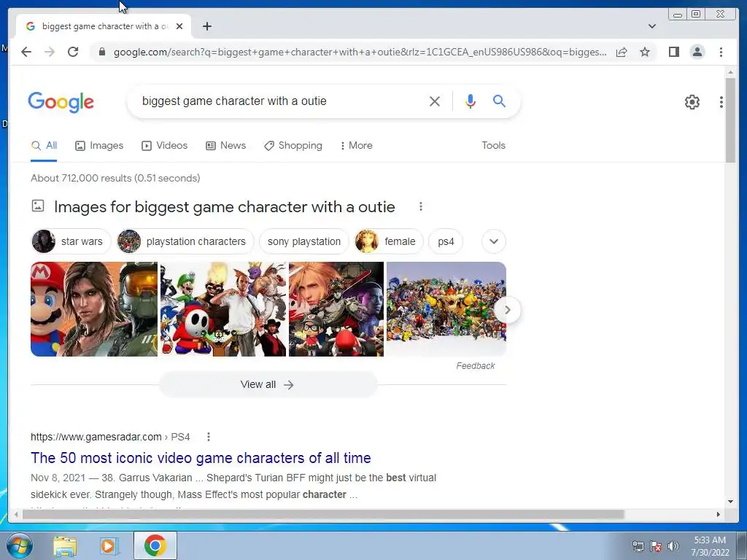
Task: Switch to the Shopping tab
Action: tap(293, 146)
